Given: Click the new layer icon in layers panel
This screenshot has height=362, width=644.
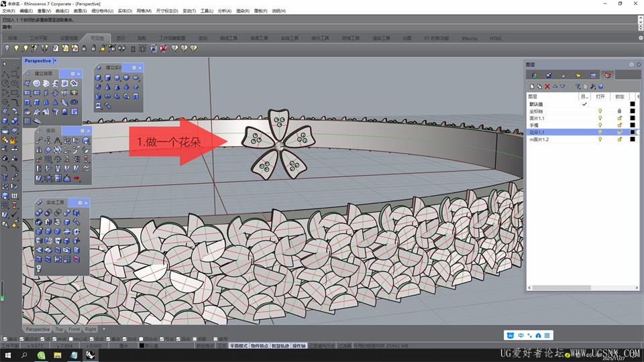Looking at the screenshot, I should click(532, 86).
